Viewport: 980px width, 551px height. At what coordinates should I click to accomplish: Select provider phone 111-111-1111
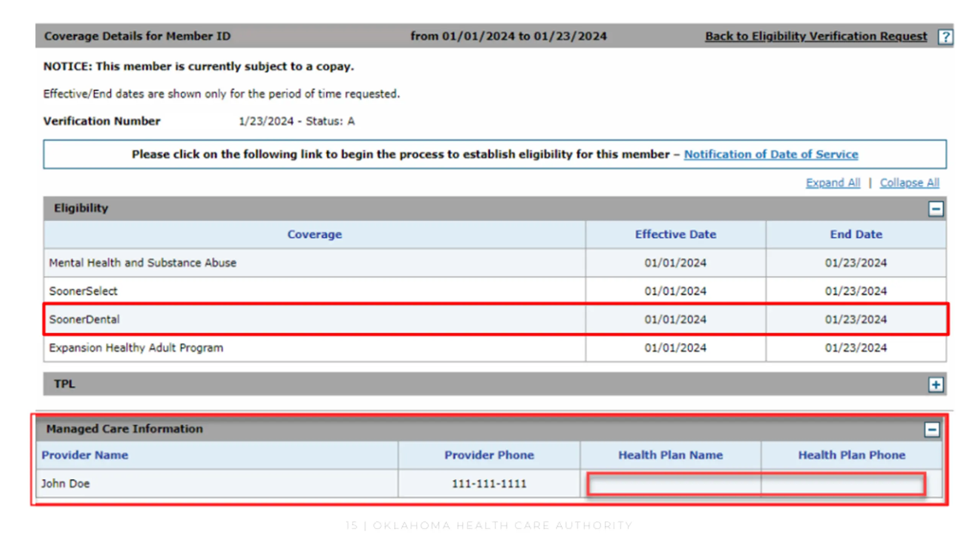pyautogui.click(x=489, y=483)
